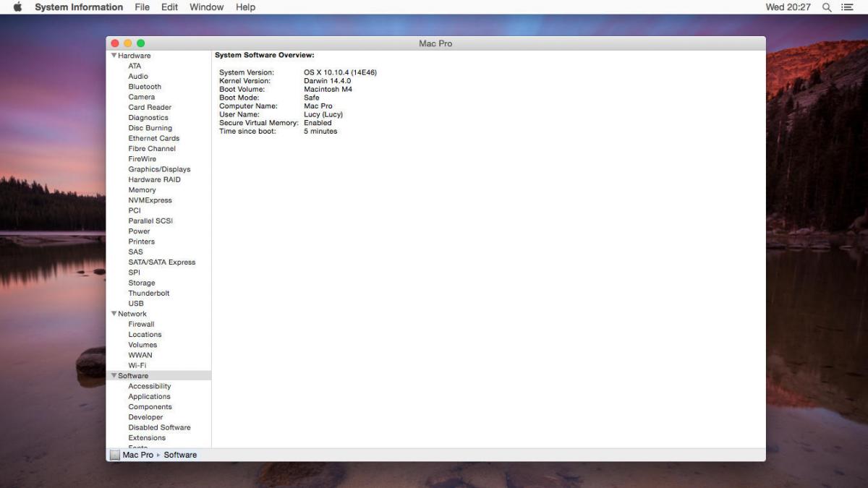Select USB in the sidebar
The height and width of the screenshot is (488, 868).
tap(136, 304)
